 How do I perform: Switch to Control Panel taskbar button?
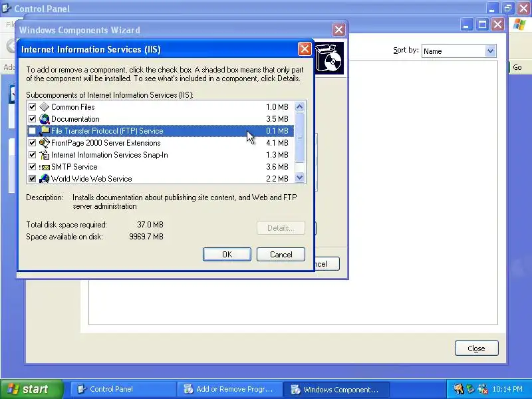(122, 389)
